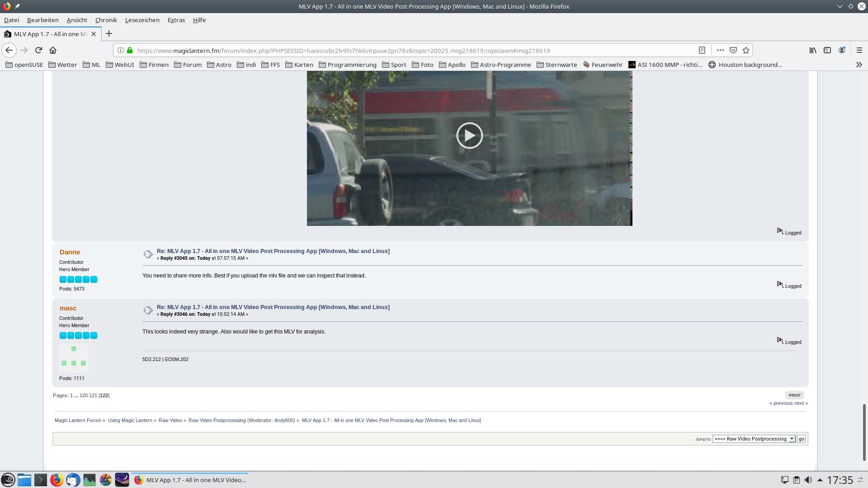Image resolution: width=868 pixels, height=488 pixels.
Task: Toggle reader view icon in address bar
Action: click(x=702, y=50)
